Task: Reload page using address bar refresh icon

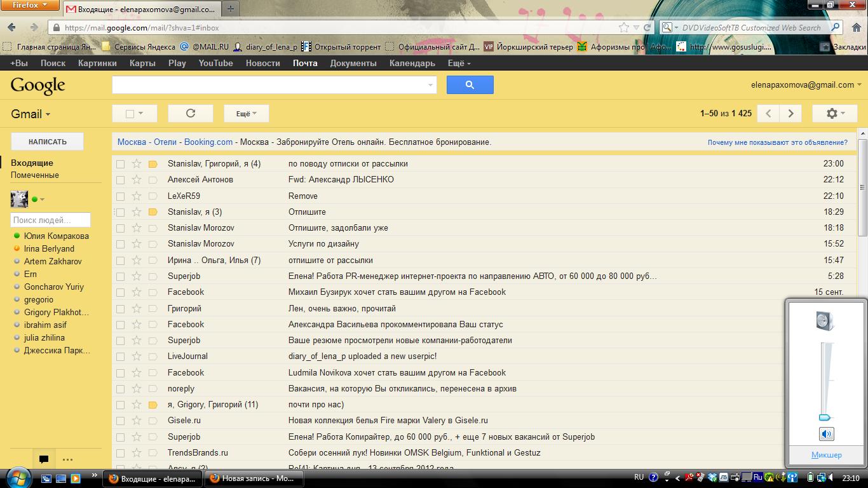Action: pyautogui.click(x=648, y=28)
